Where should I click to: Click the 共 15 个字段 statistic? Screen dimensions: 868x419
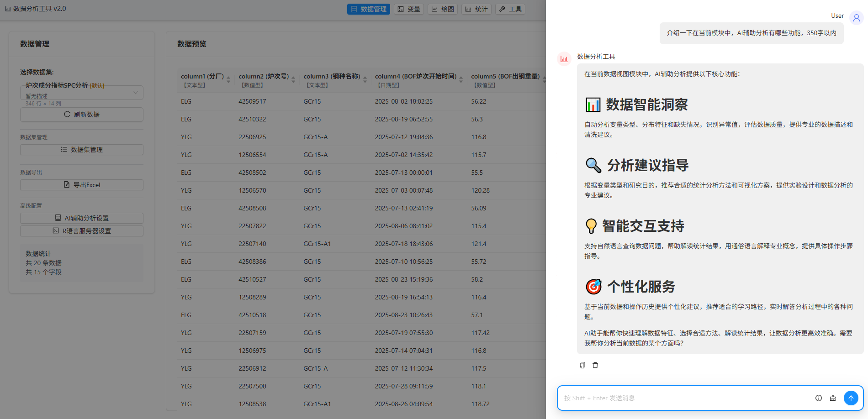(x=43, y=272)
